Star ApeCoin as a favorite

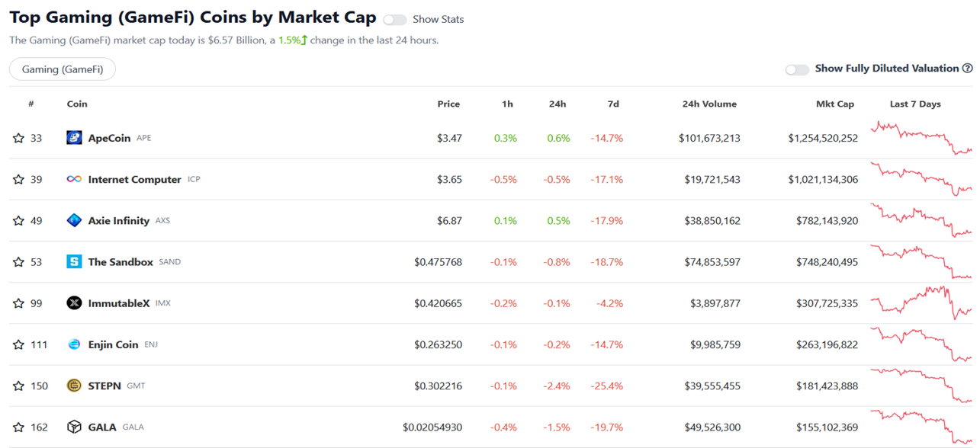tap(18, 138)
